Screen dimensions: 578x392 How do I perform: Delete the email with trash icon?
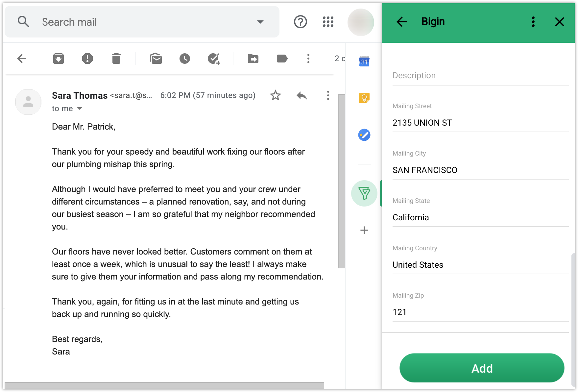tap(116, 59)
